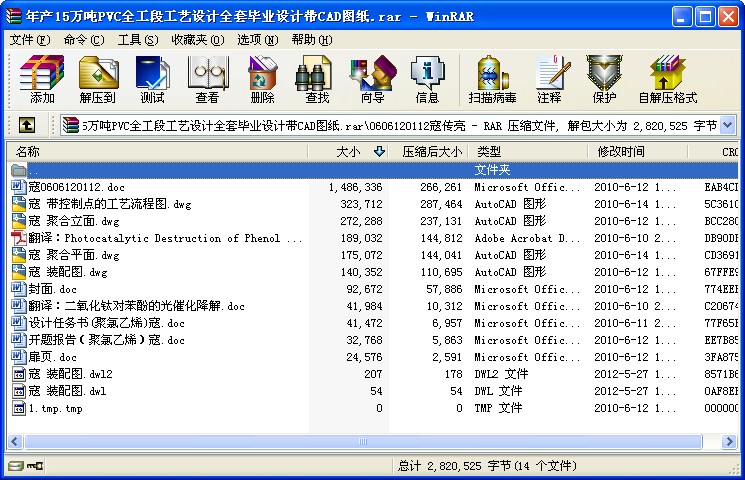Launch the Wizard (向导) icon
This screenshot has height=480, width=745.
(372, 79)
